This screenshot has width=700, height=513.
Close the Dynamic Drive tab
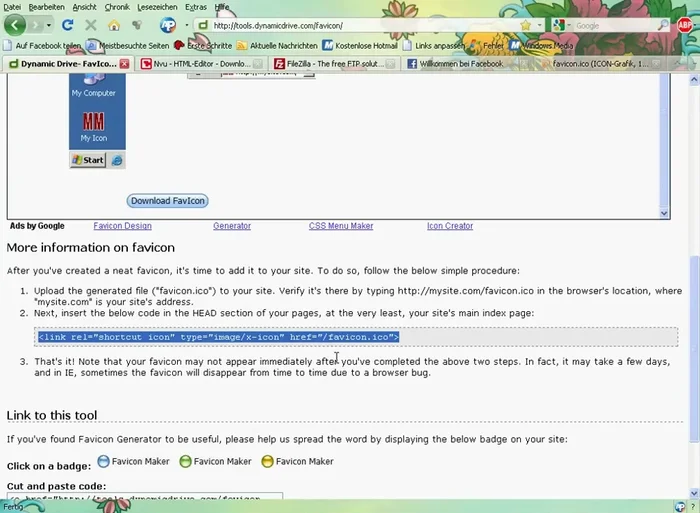[x=125, y=64]
